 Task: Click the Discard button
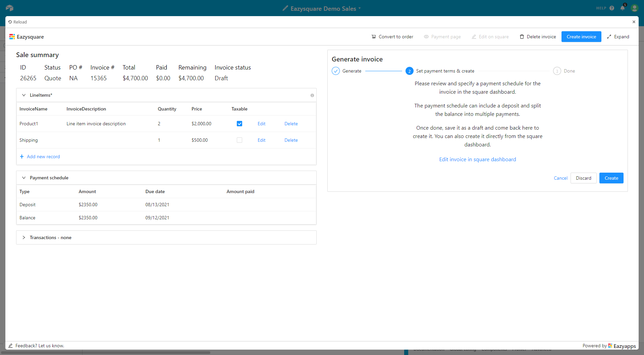tap(584, 178)
